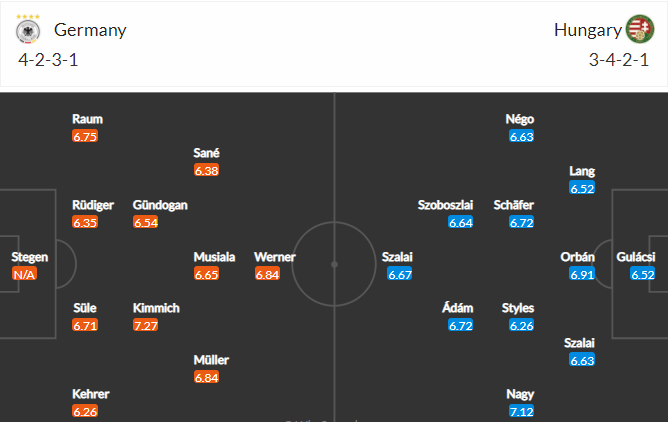This screenshot has height=422, width=668.
Task: Open the Hungary team name link
Action: pyautogui.click(x=588, y=30)
